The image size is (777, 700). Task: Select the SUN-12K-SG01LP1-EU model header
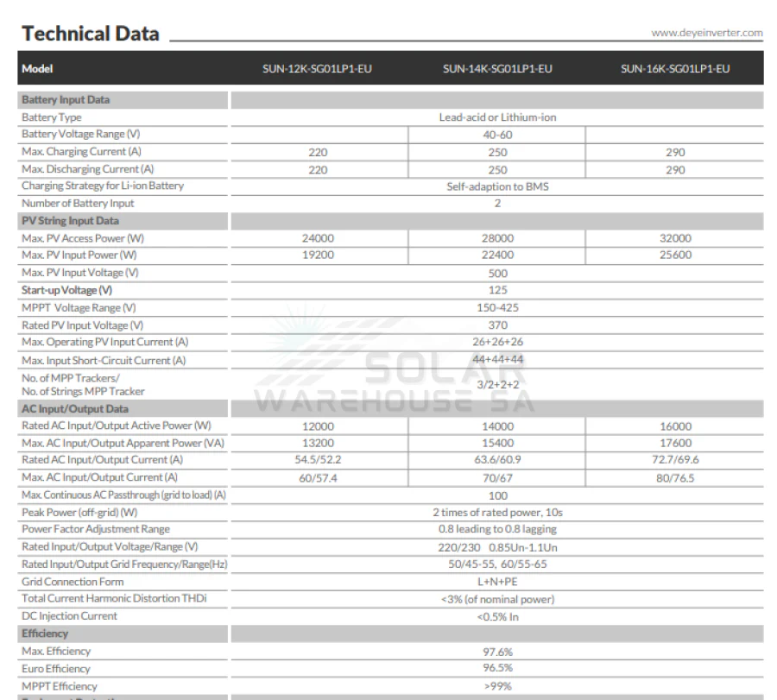317,69
